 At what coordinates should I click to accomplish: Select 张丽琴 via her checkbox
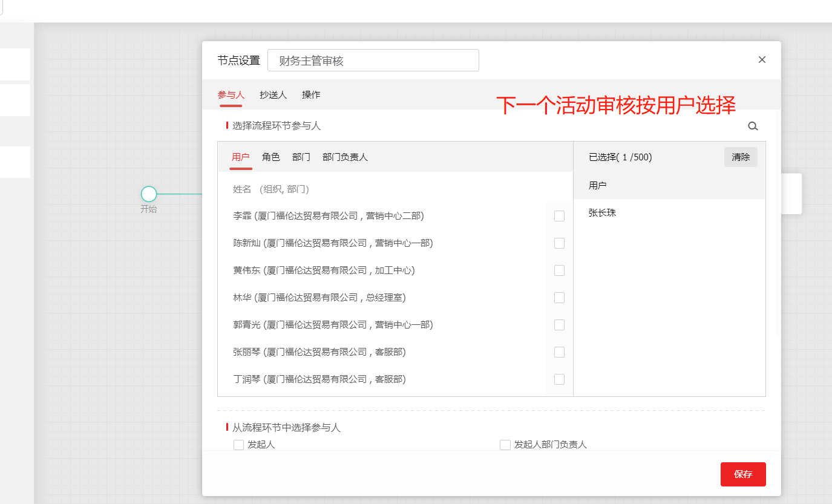click(x=558, y=352)
